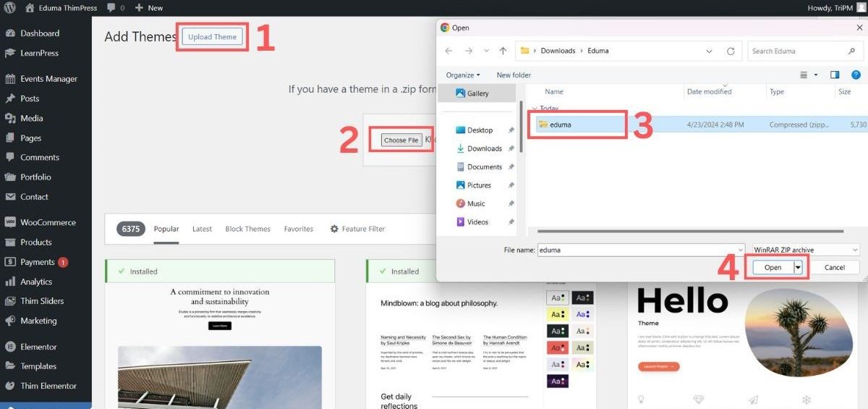868x409 pixels.
Task: Toggle the preview pane icon
Action: tap(835, 75)
